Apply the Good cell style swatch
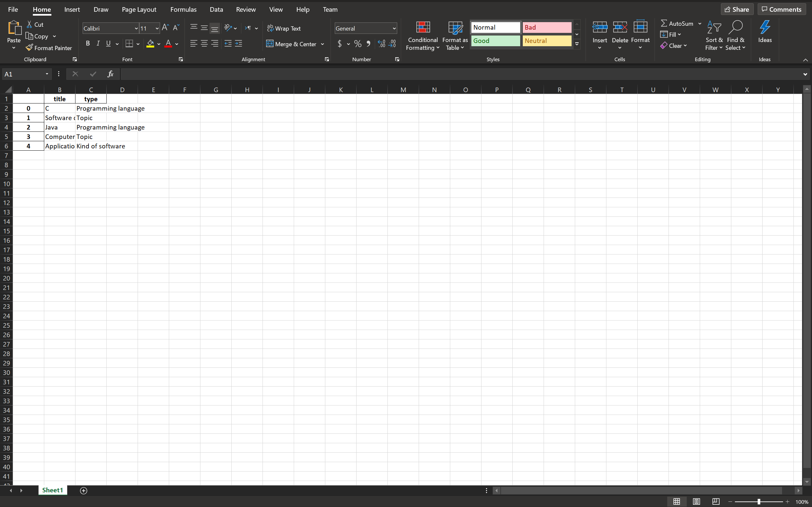The width and height of the screenshot is (812, 507). pos(495,41)
